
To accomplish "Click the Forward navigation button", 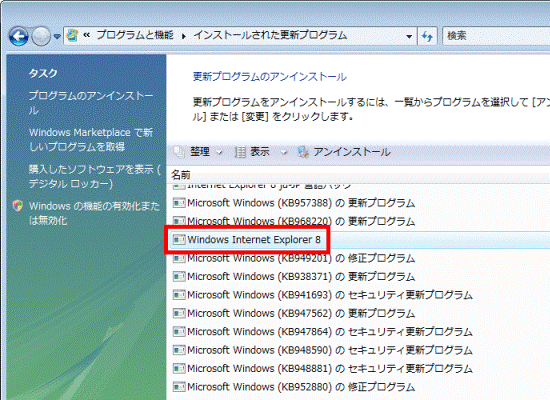I will click(41, 36).
